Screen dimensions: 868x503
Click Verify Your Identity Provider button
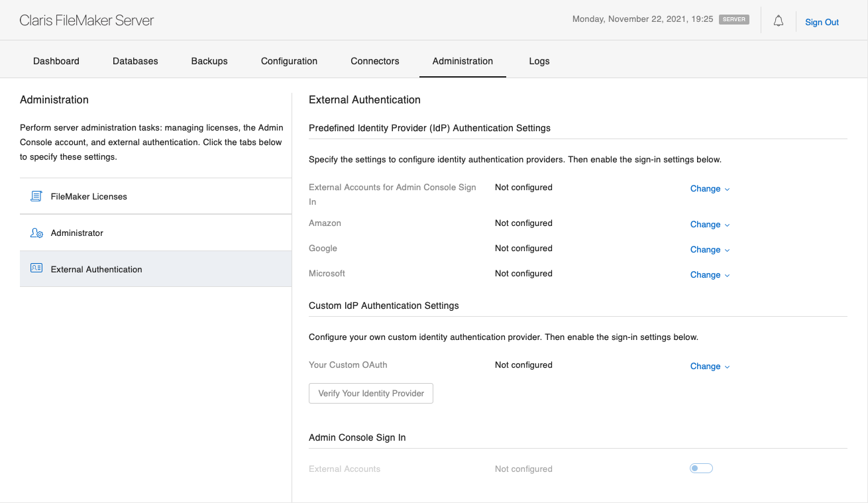[x=371, y=393]
